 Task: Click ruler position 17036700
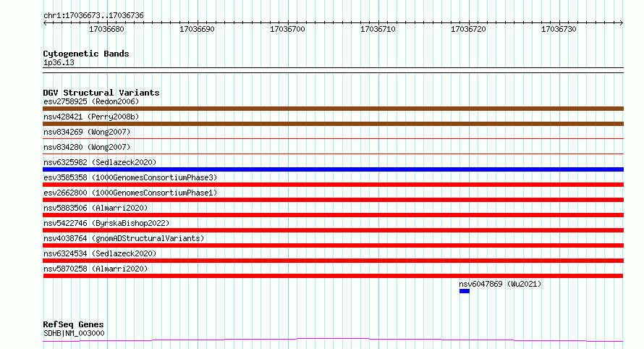(287, 29)
